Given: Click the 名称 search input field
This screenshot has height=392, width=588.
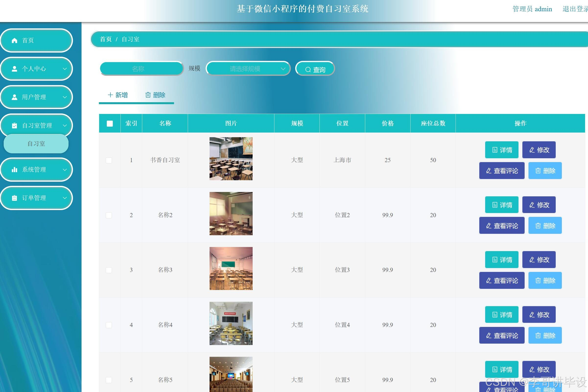Looking at the screenshot, I should click(x=141, y=69).
